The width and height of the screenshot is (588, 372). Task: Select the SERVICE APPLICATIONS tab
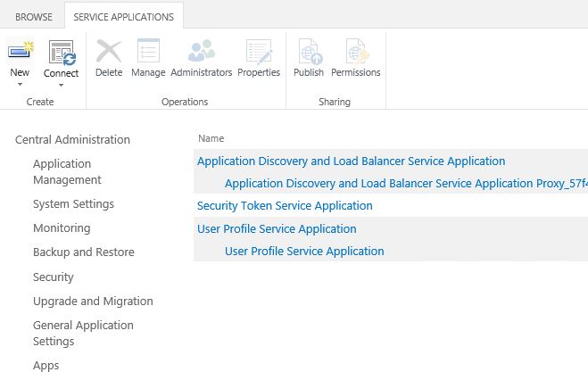coord(124,17)
